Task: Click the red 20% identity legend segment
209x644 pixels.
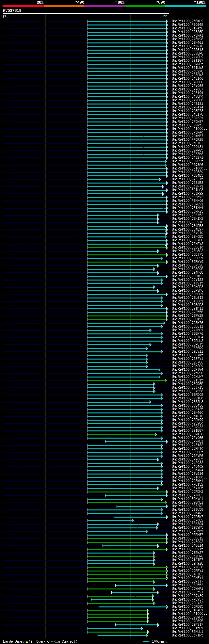Action: (24, 6)
